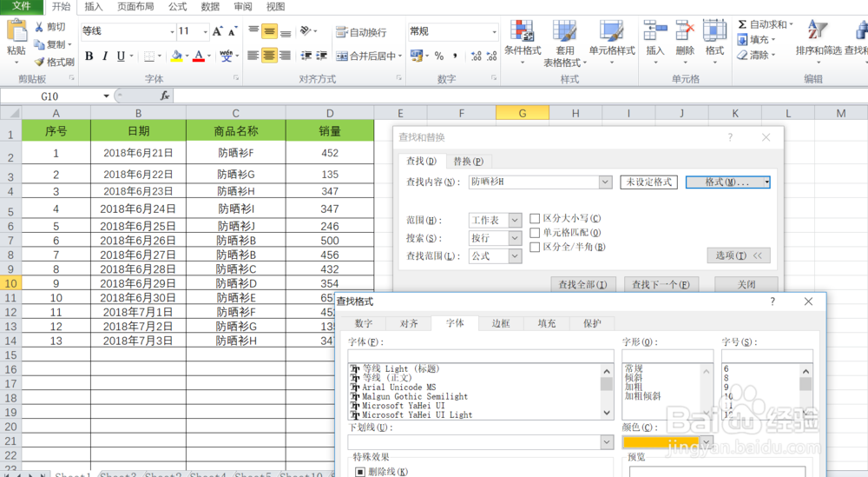Select cell containing 防晒衫H in row 4

[x=236, y=191]
